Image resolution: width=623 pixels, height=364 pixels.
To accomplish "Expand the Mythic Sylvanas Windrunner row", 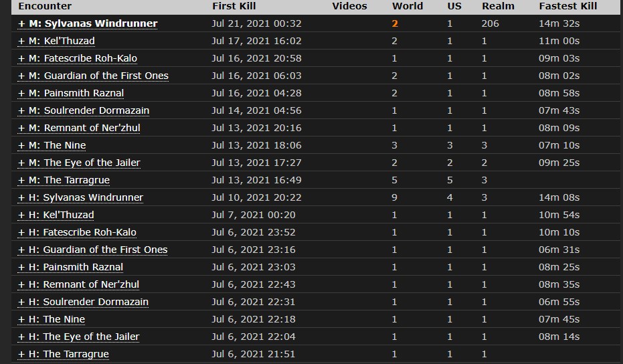I will (x=88, y=23).
